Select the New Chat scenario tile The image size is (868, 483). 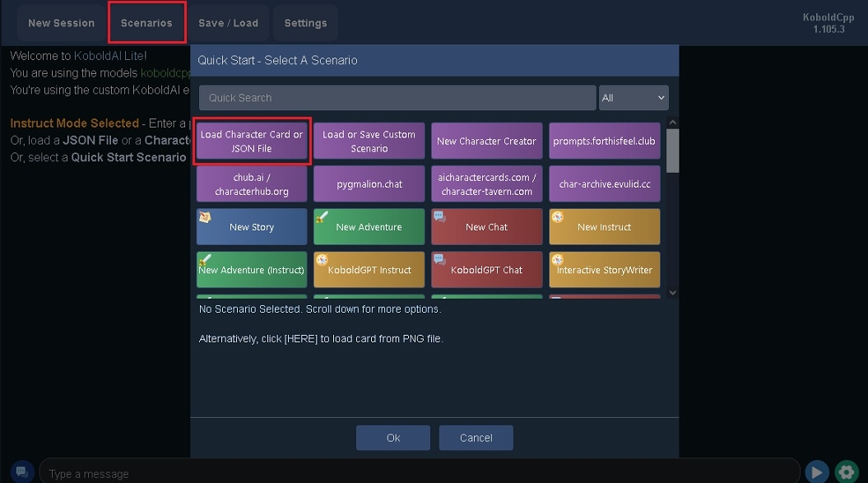click(486, 227)
